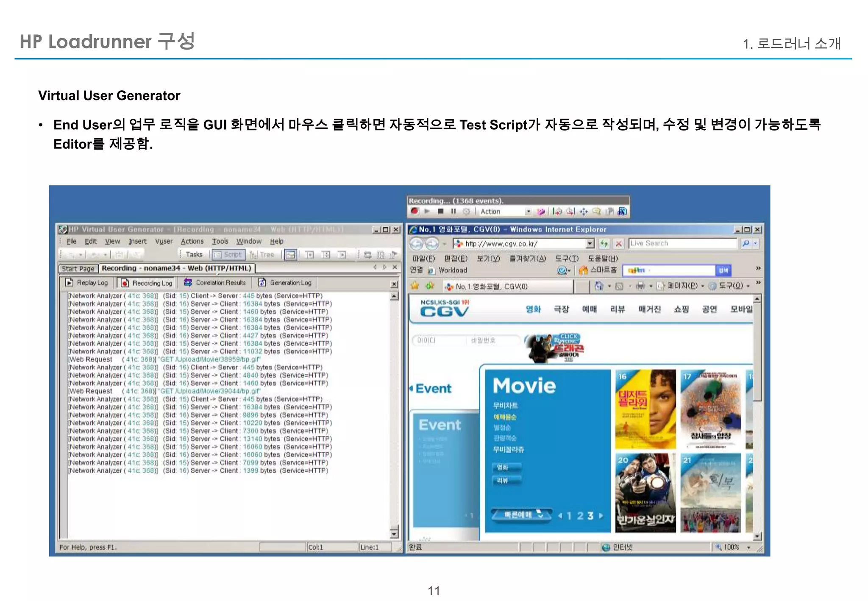Toggle the output window icon after Tree
The image size is (868, 601).
[x=290, y=254]
